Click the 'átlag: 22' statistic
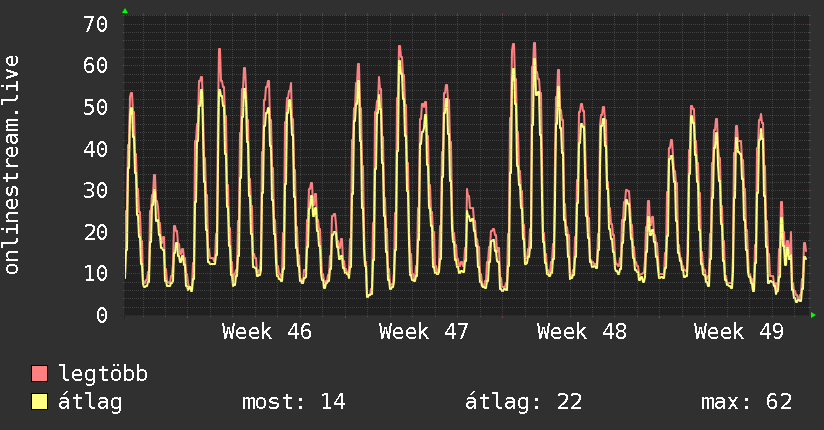 click(x=523, y=402)
